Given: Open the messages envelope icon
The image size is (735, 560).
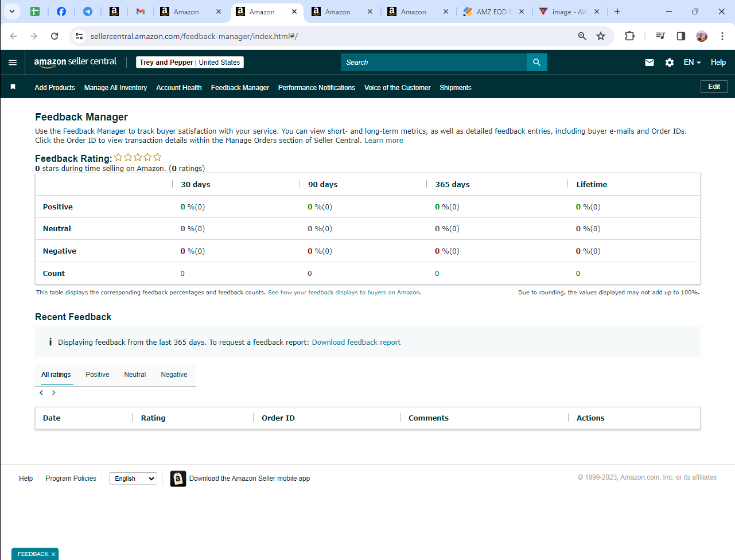Looking at the screenshot, I should click(650, 63).
